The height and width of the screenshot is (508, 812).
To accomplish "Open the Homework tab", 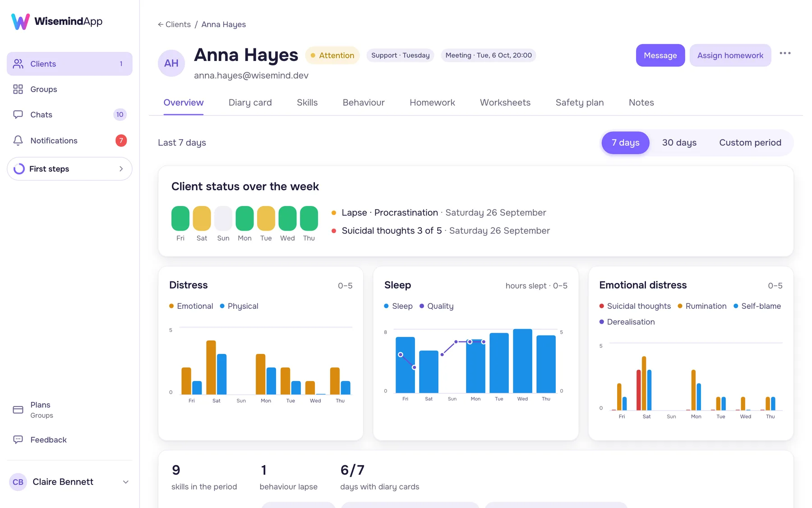I will 432,103.
